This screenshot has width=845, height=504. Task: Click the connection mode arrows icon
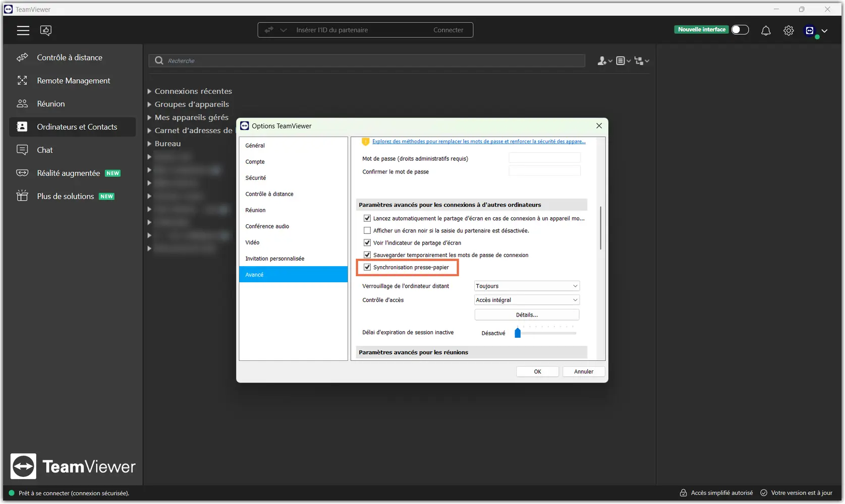(269, 30)
